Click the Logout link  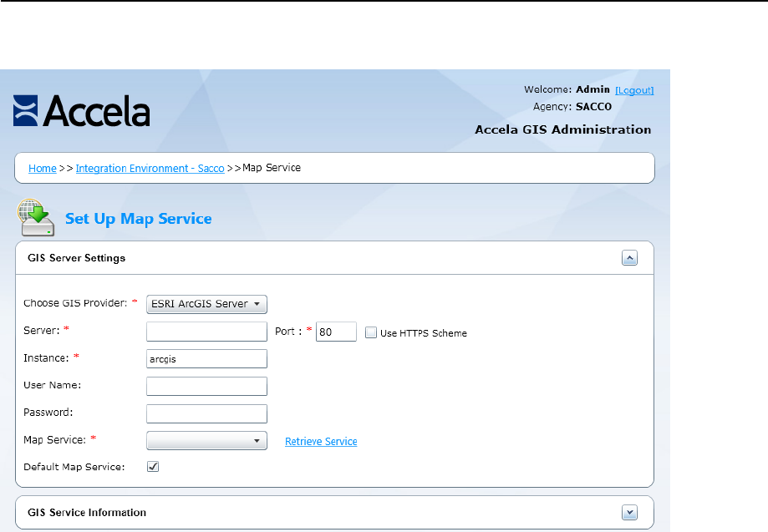click(634, 90)
